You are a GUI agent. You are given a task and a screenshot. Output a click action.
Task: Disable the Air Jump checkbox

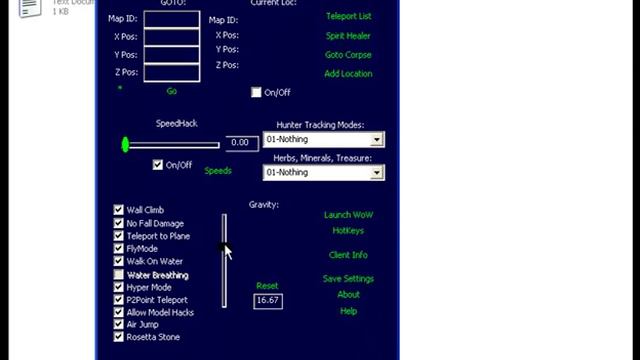coord(118,324)
